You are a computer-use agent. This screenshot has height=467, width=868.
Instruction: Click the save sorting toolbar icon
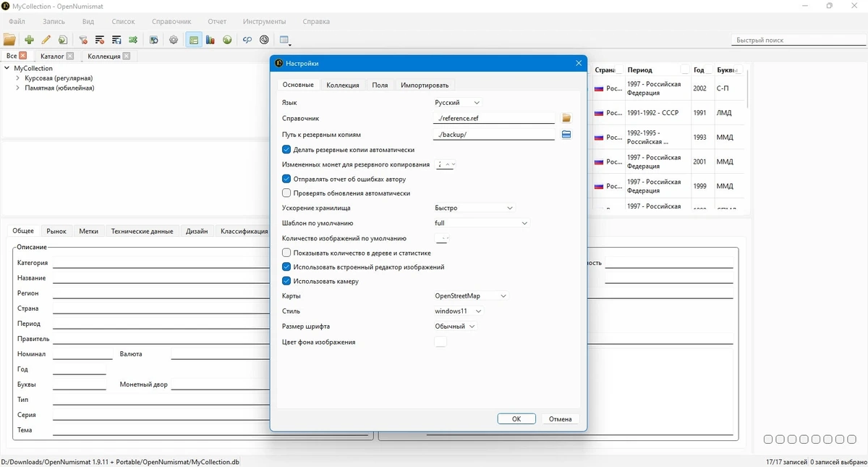(x=116, y=40)
